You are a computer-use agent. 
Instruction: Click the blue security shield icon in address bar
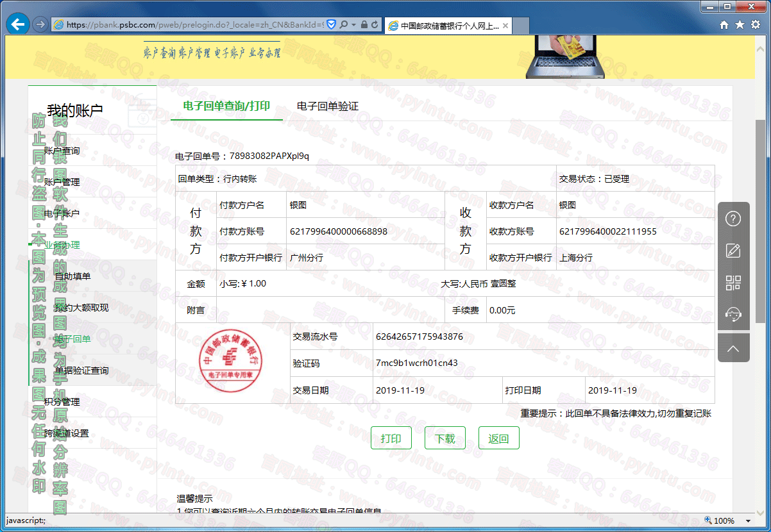point(332,24)
